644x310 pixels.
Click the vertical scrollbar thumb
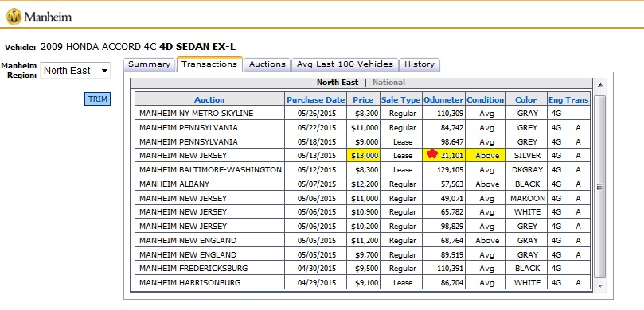tap(599, 187)
